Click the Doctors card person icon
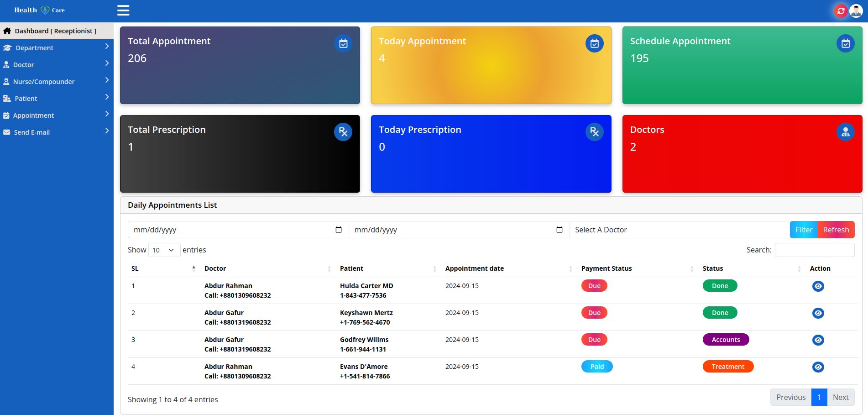This screenshot has height=415, width=868. tap(845, 132)
